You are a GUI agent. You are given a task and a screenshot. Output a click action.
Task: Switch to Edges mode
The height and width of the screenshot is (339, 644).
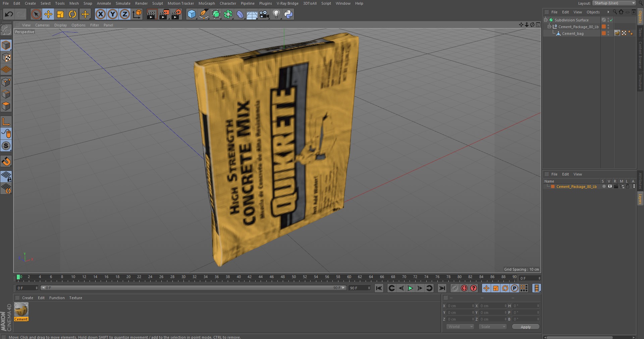pyautogui.click(x=6, y=94)
